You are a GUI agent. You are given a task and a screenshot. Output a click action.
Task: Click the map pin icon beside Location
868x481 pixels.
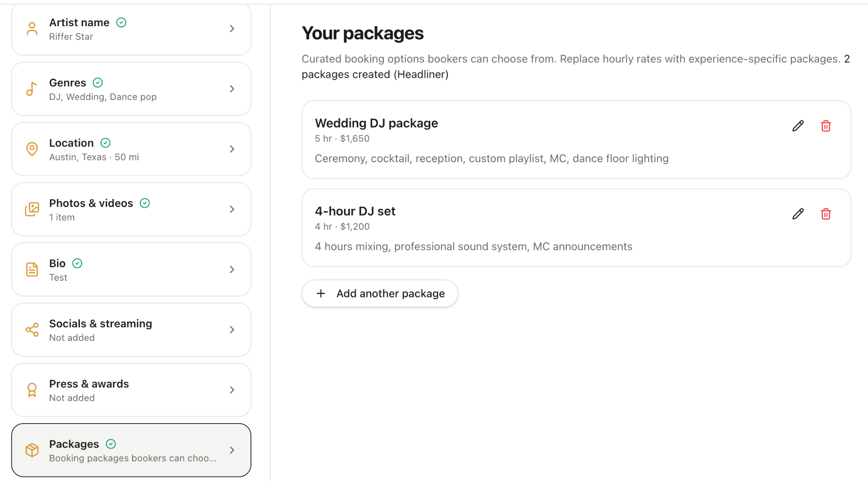click(32, 149)
